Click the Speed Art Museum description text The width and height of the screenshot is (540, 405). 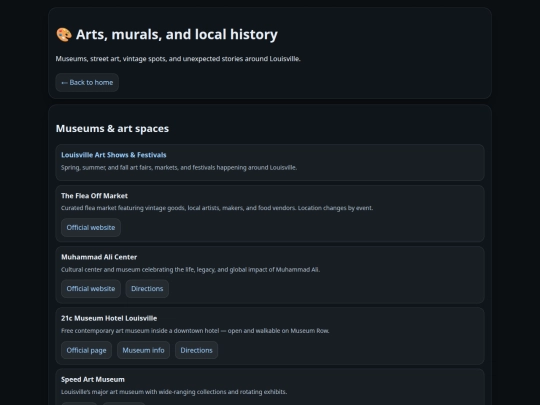[174, 392]
